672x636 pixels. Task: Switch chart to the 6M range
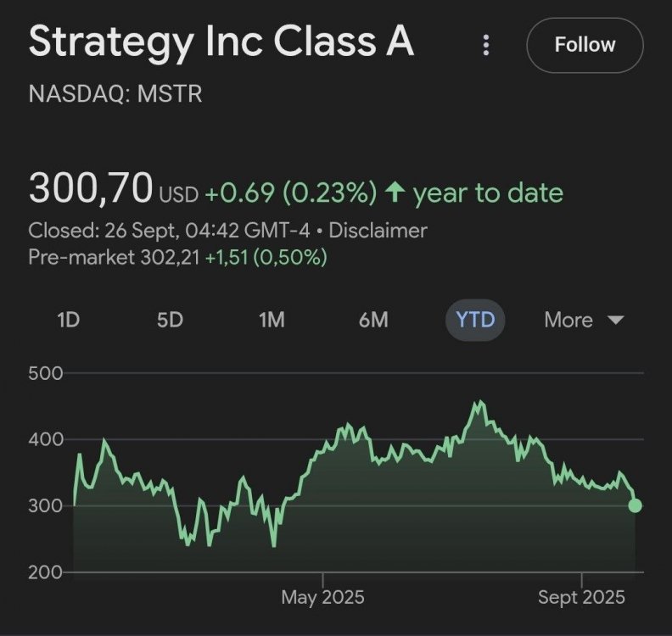(x=373, y=320)
